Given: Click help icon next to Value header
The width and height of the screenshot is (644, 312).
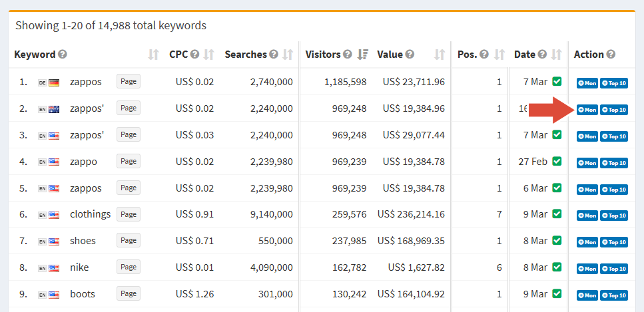Looking at the screenshot, I should (410, 55).
